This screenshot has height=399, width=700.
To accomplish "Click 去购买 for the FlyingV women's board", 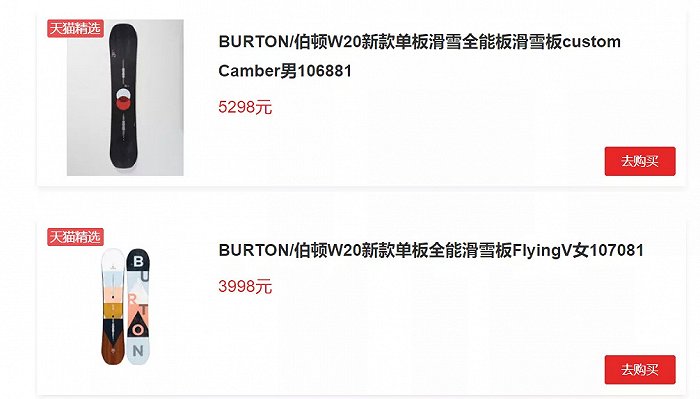I will 640,370.
